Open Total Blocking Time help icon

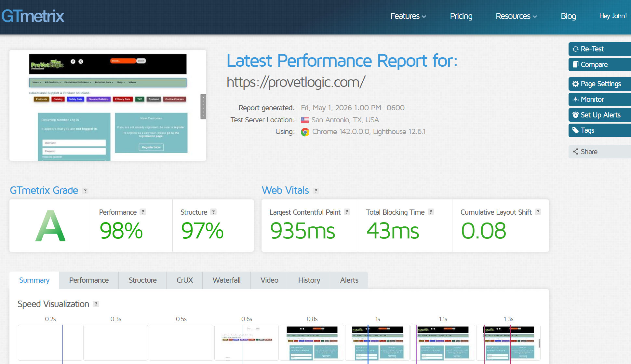tap(431, 212)
